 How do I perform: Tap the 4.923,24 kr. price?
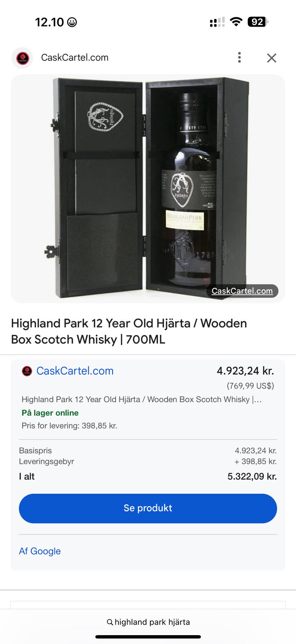pyautogui.click(x=245, y=371)
